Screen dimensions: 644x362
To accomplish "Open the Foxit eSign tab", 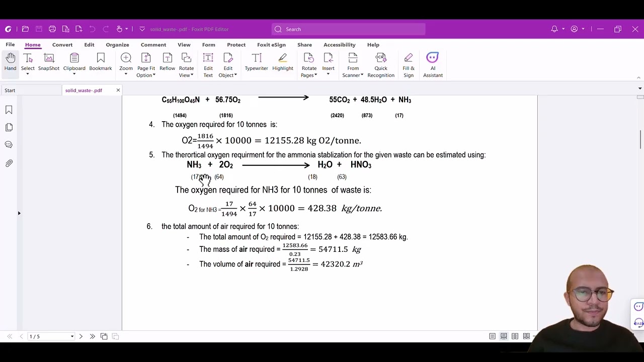I will click(271, 45).
